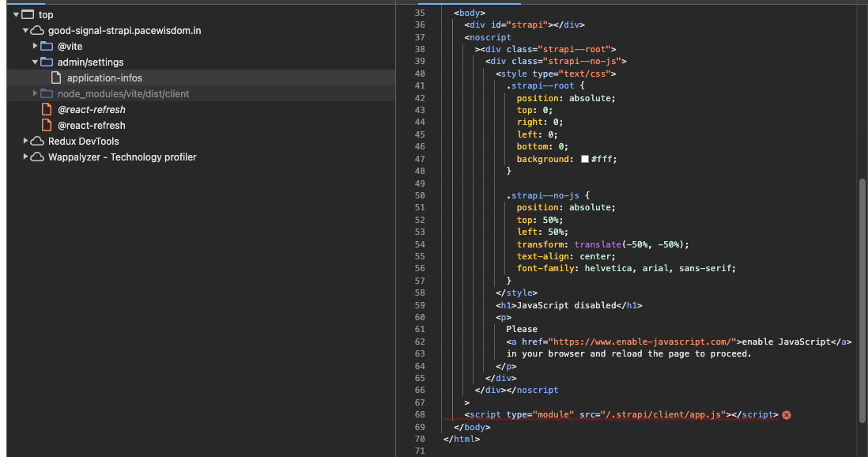This screenshot has width=868, height=457.
Task: Expand the @vite folder arrow
Action: [x=35, y=47]
